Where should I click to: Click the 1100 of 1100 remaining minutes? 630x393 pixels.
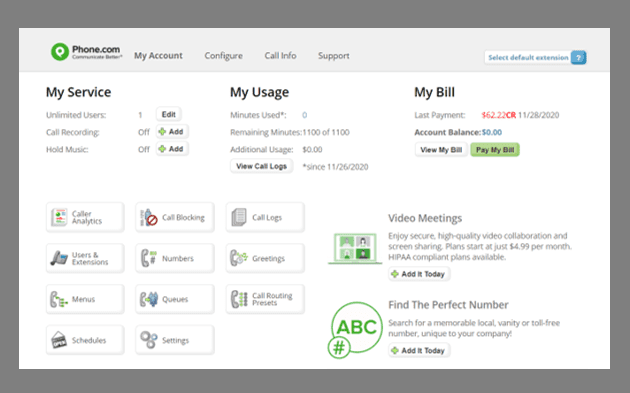[326, 132]
